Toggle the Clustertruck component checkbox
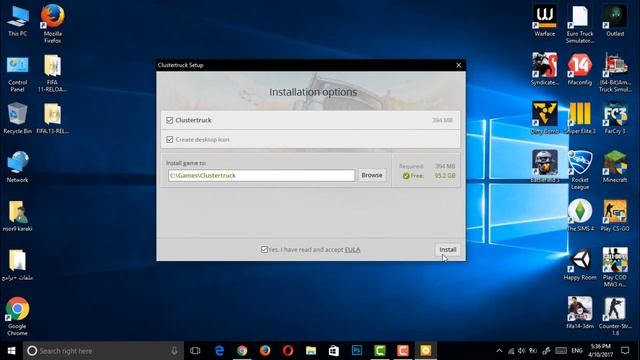 point(169,120)
